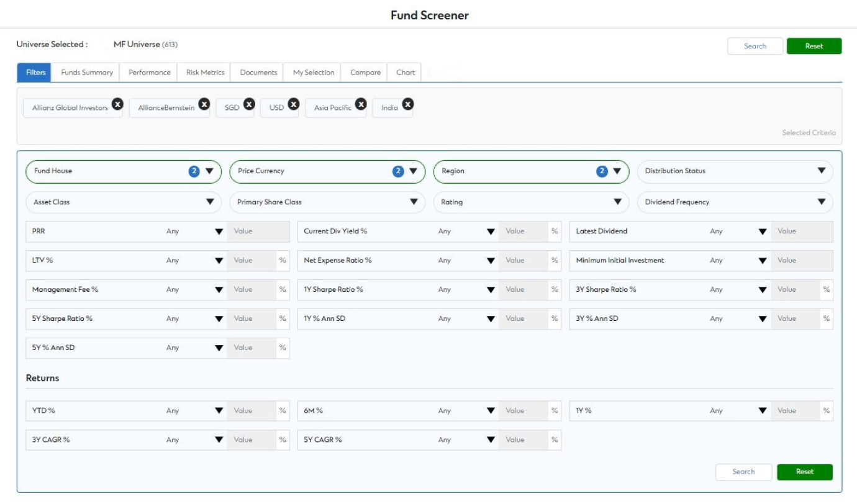Expand the Rating dropdown
Image resolution: width=857 pixels, height=504 pixels.
[531, 202]
